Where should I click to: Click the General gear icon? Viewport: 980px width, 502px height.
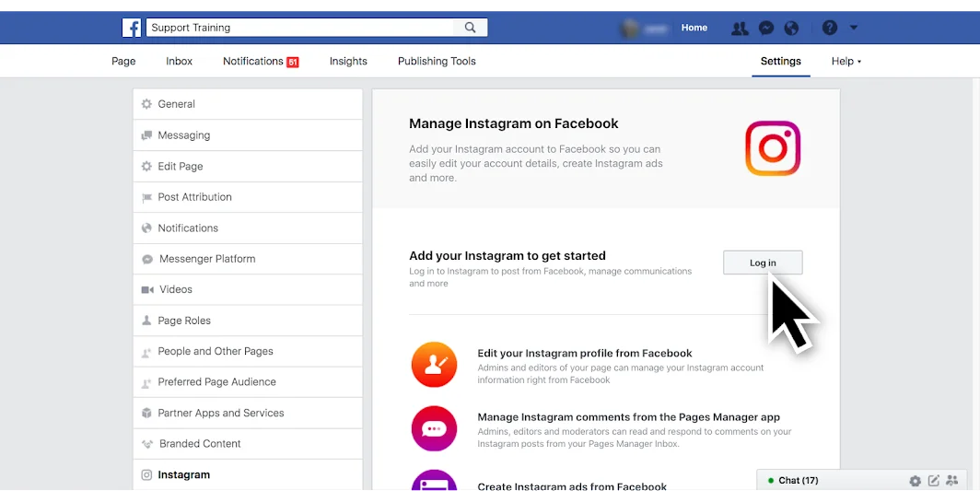tap(146, 104)
